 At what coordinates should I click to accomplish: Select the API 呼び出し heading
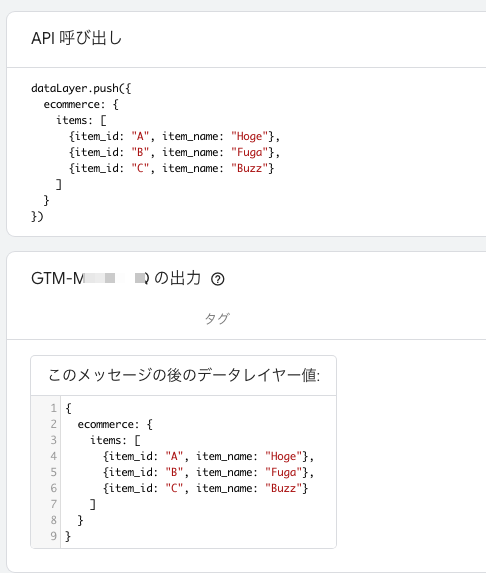(76, 38)
